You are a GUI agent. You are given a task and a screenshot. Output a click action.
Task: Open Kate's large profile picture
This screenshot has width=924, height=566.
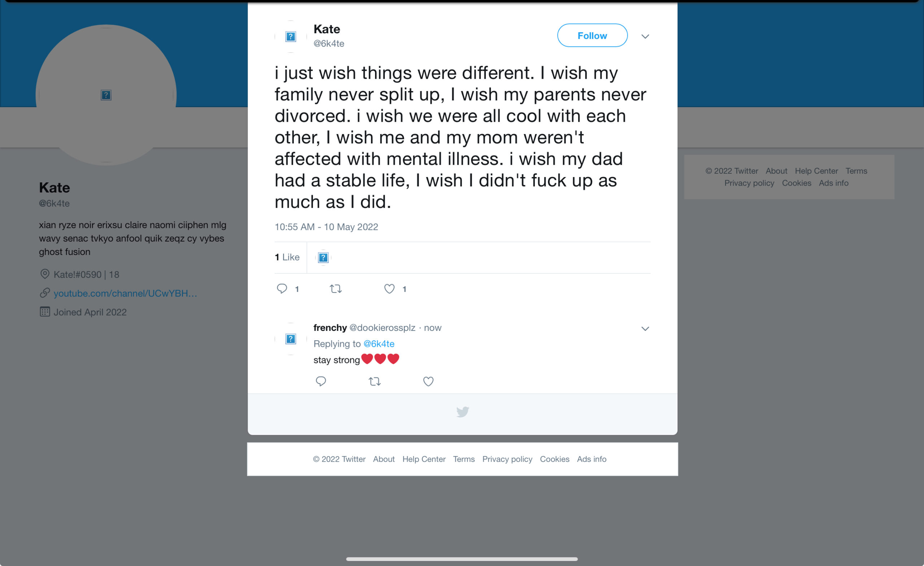(106, 95)
